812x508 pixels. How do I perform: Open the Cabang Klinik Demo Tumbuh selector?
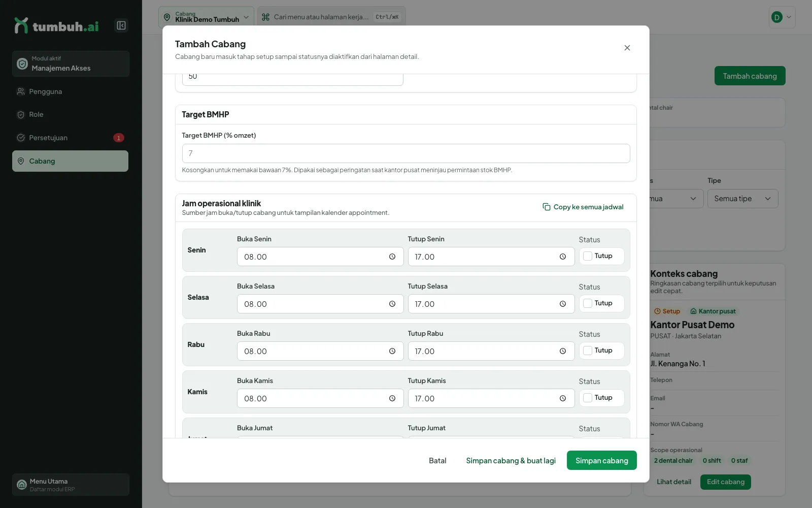tap(206, 17)
